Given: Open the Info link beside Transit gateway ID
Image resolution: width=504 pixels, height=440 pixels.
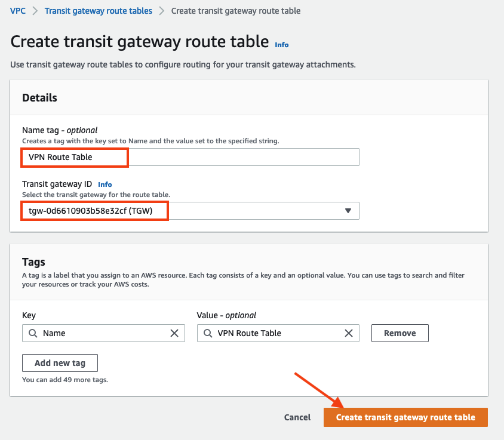Looking at the screenshot, I should click(105, 184).
